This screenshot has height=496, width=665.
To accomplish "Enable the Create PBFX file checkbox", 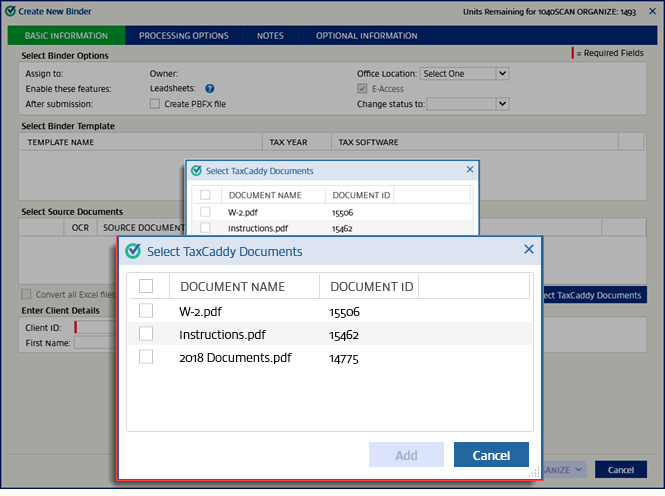I will coord(155,104).
